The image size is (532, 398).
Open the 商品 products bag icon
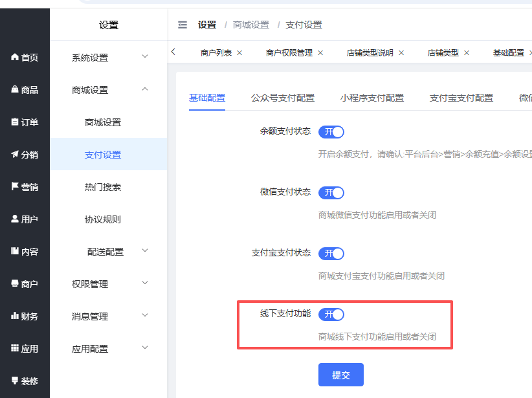(x=15, y=90)
